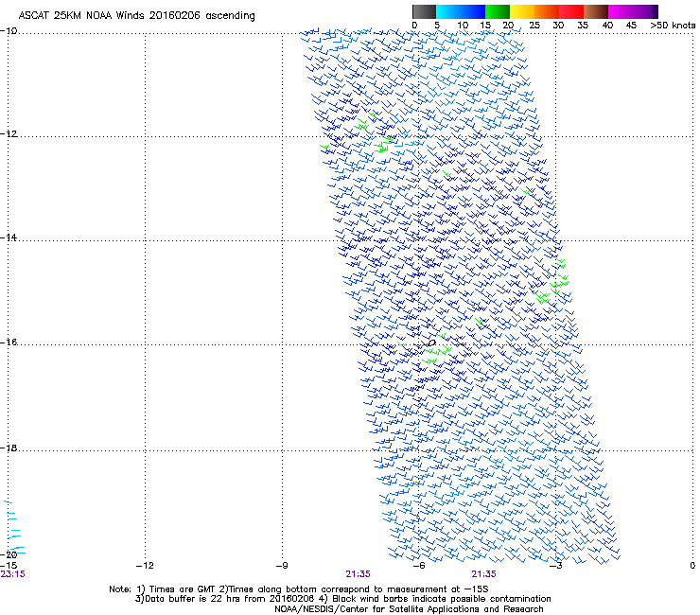Viewport: 700px width, 615px height.
Task: Click the note line "3)Data buffer is 22 hrs"
Action: click(x=342, y=599)
